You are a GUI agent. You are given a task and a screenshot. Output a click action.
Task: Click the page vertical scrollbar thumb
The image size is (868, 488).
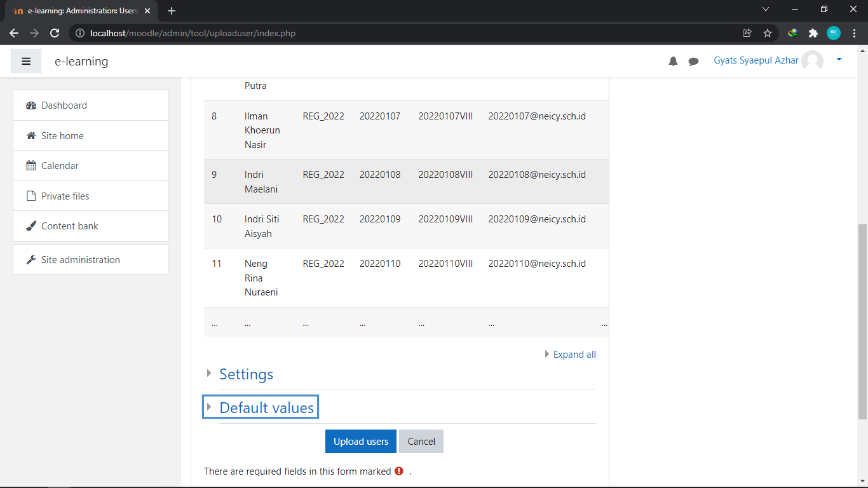862,322
